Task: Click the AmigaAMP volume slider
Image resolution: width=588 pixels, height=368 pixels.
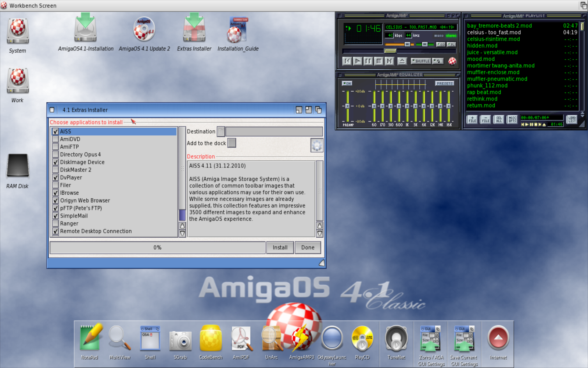Action: point(399,44)
